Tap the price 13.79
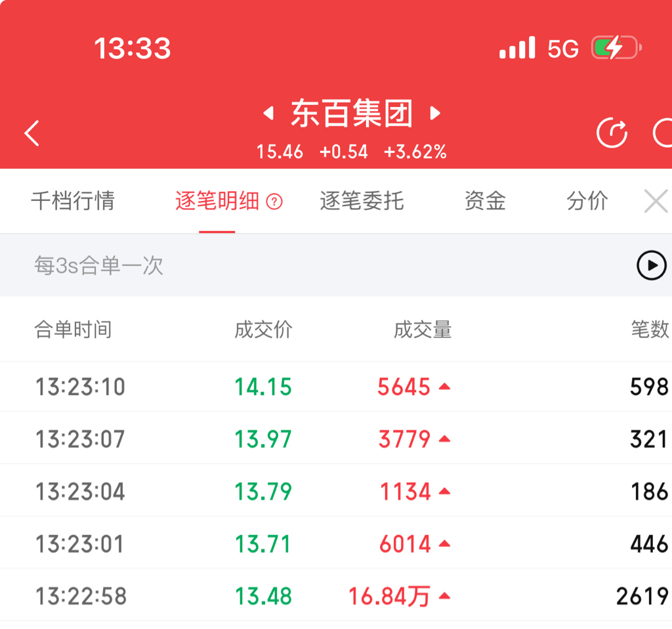This screenshot has height=629, width=672. pos(263,491)
